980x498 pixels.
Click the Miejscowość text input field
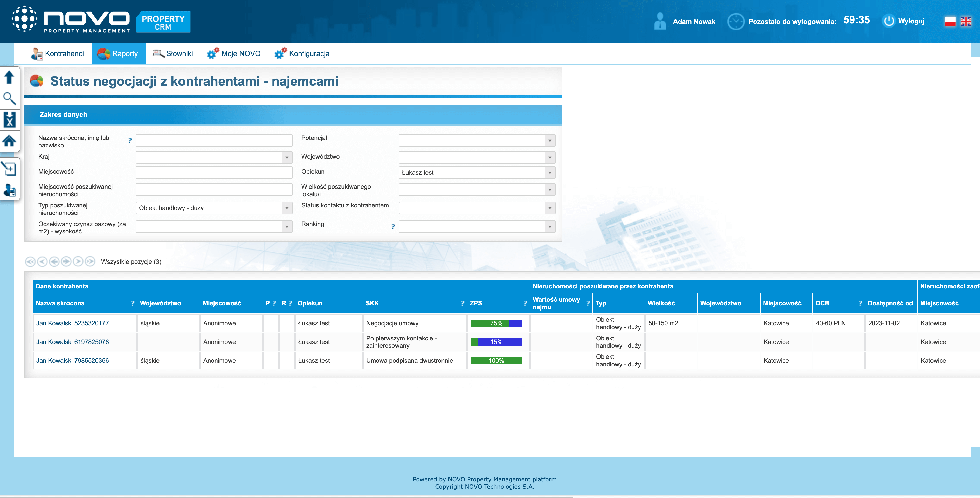coord(214,172)
